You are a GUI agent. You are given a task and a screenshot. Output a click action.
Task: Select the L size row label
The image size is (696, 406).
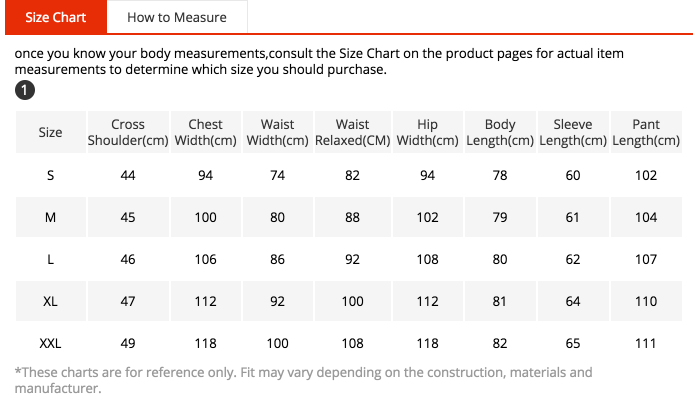click(50, 259)
